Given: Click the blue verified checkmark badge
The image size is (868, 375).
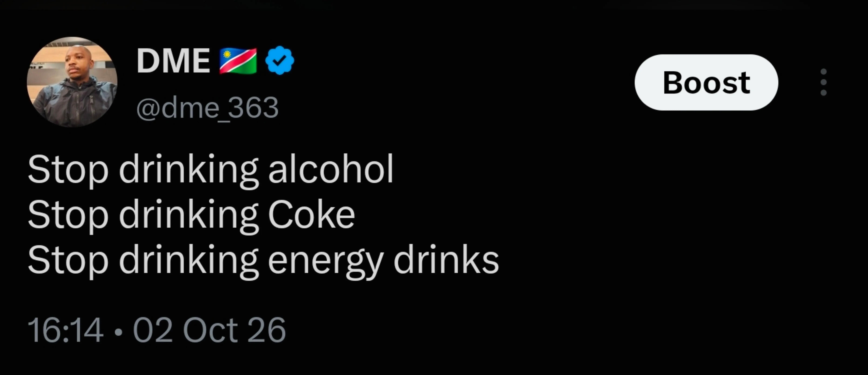Looking at the screenshot, I should [279, 61].
